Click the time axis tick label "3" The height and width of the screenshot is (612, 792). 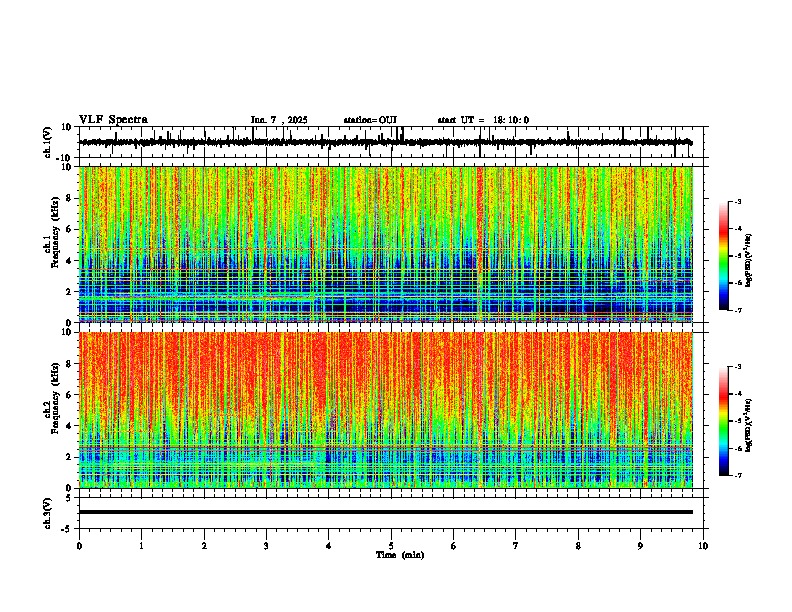[266, 546]
